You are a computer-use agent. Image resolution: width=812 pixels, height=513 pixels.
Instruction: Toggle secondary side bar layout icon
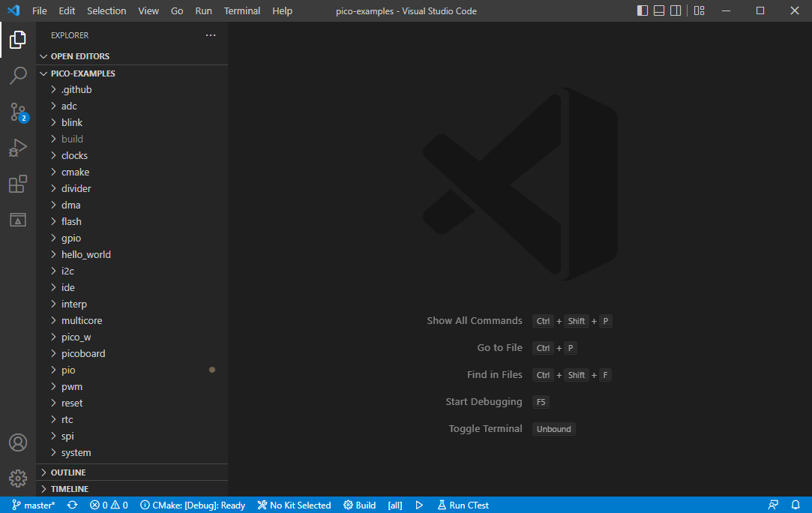click(x=676, y=11)
